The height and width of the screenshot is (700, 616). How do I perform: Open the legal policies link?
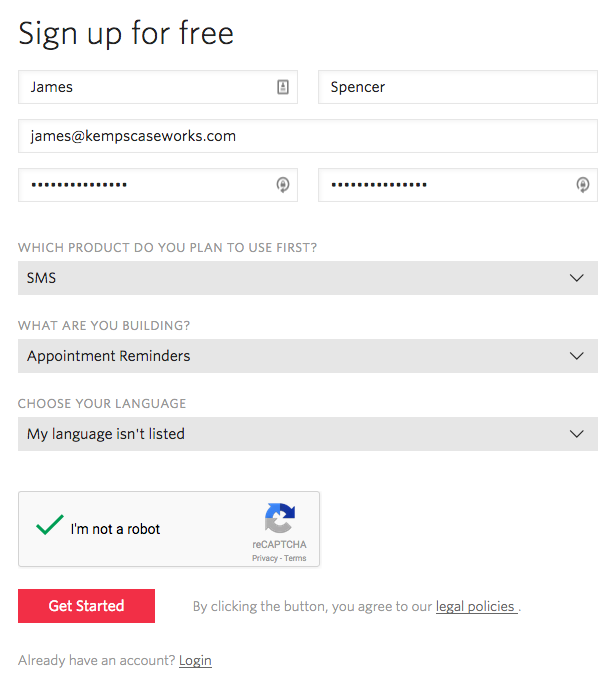(476, 607)
